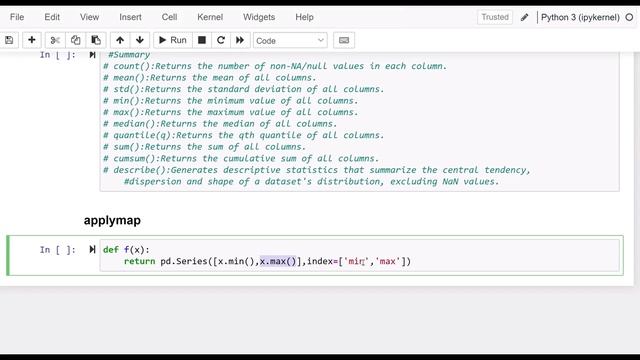Open the View menu
Viewport: 640px width, 360px height.
pyautogui.click(x=89, y=17)
